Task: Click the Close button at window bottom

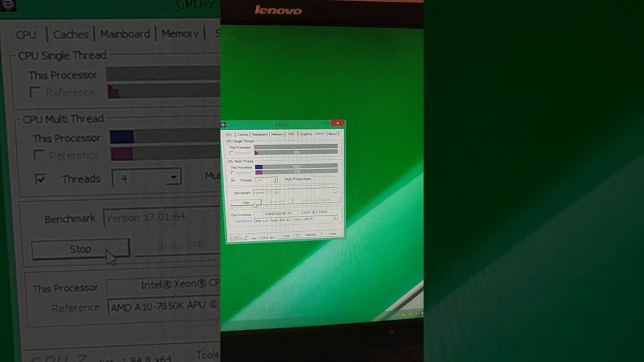Action: click(x=332, y=234)
